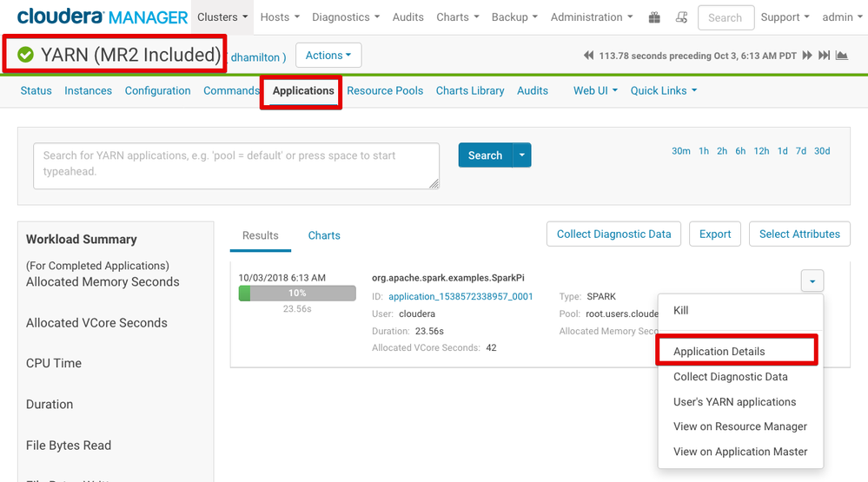Switch to the Status tab
The height and width of the screenshot is (482, 868).
click(36, 91)
